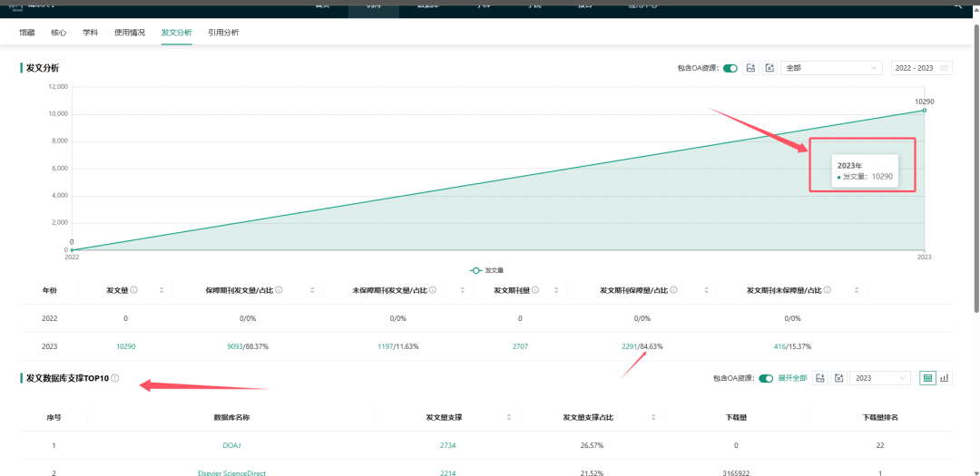Download image of 发文分析 chart
The width and height of the screenshot is (980, 476).
[x=751, y=68]
